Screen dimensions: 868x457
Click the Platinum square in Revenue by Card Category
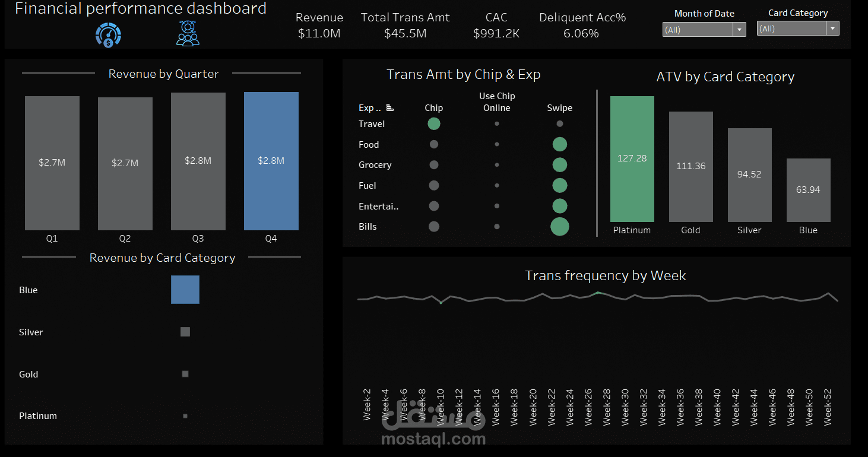click(x=185, y=415)
